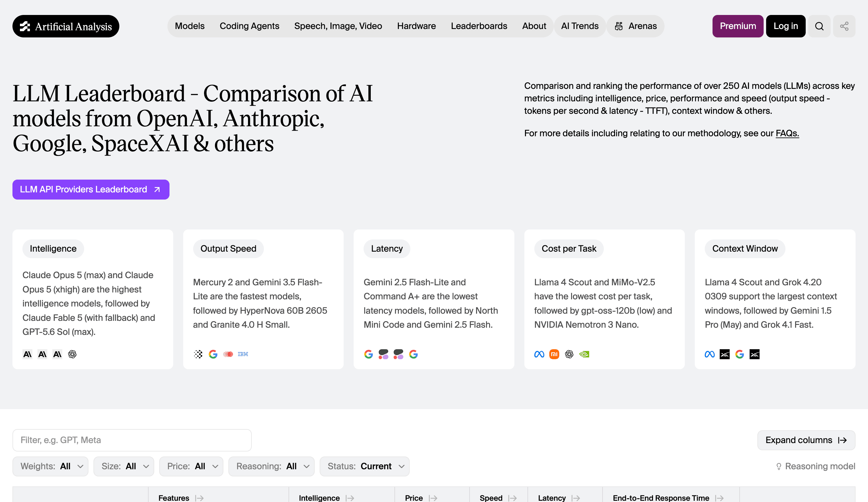Open the Coding Agents menu
Viewport: 868px width, 502px height.
[x=249, y=26]
